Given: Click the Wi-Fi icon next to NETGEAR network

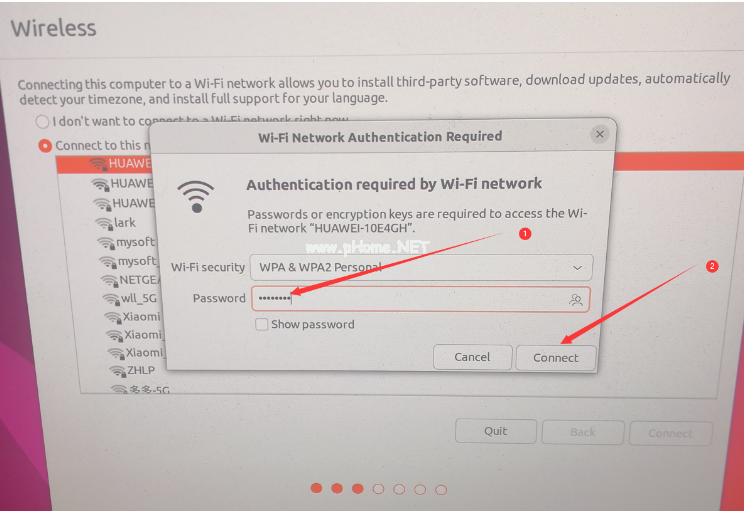Looking at the screenshot, I should (x=109, y=280).
